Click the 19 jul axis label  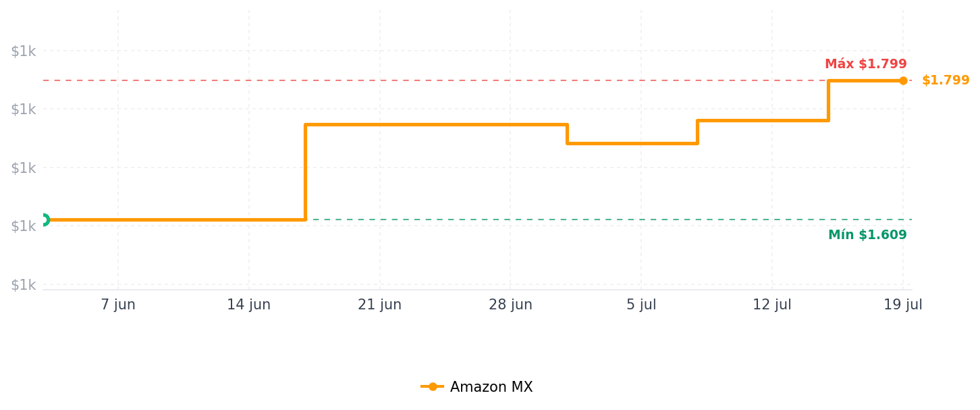[903, 305]
